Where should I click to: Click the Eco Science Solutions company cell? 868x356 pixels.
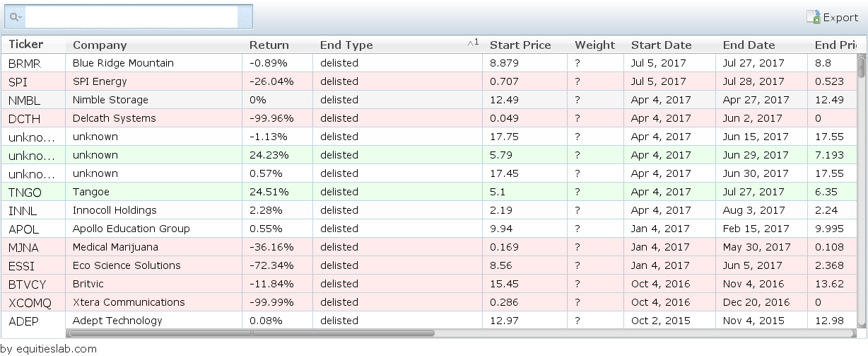pyautogui.click(x=153, y=265)
